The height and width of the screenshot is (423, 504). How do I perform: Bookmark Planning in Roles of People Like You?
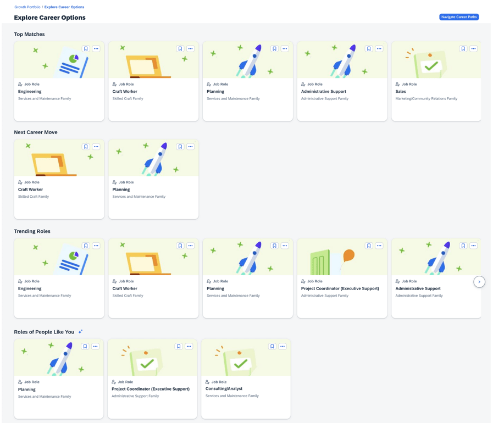coord(85,347)
